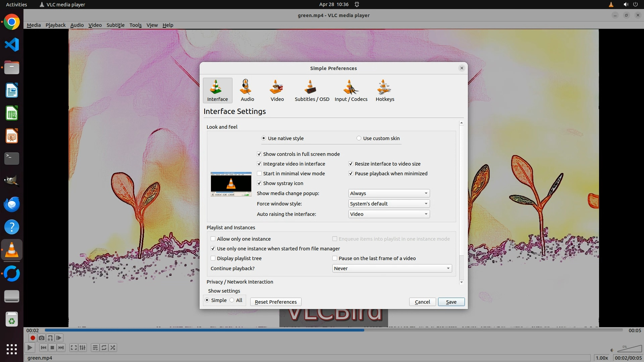Open Continue playback dropdown

[x=392, y=268]
